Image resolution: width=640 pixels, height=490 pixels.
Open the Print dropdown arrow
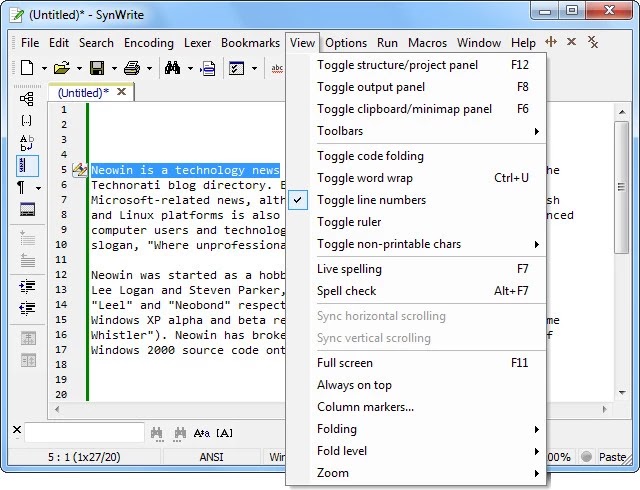click(149, 69)
